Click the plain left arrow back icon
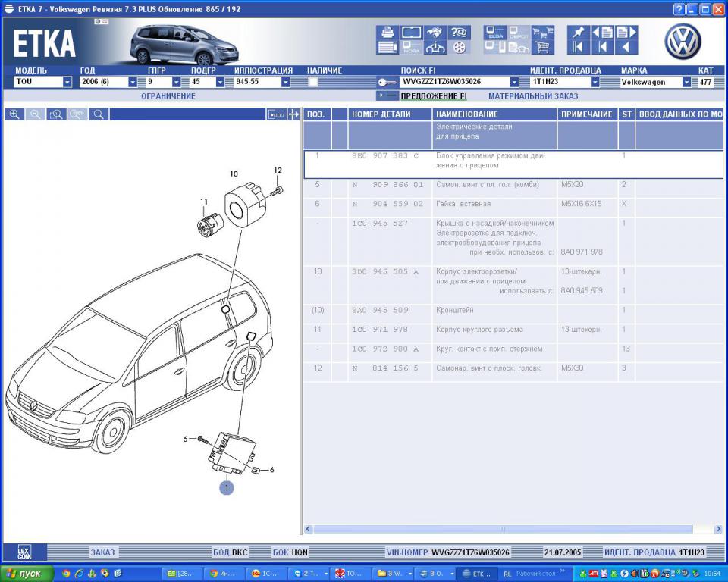Screen dimensions: 728x582 click(626, 47)
